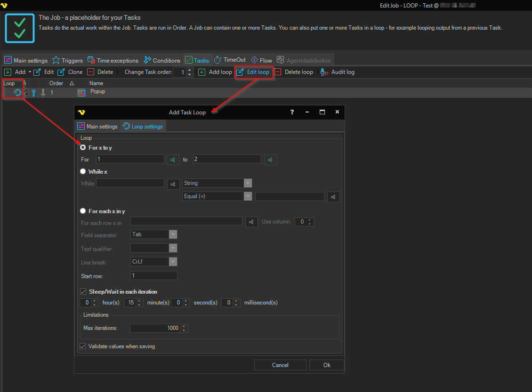
Task: Open the Main settings tab in dialog
Action: click(x=97, y=126)
